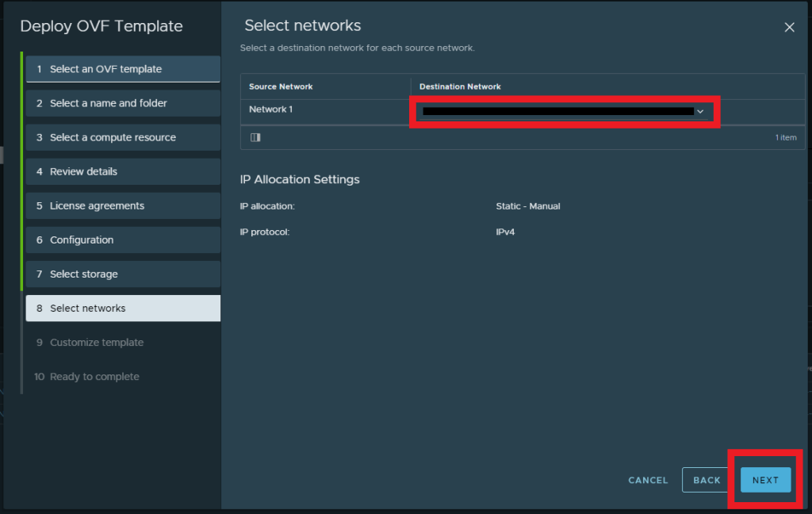Navigate to step 5 License agreements
812x514 pixels.
(123, 205)
